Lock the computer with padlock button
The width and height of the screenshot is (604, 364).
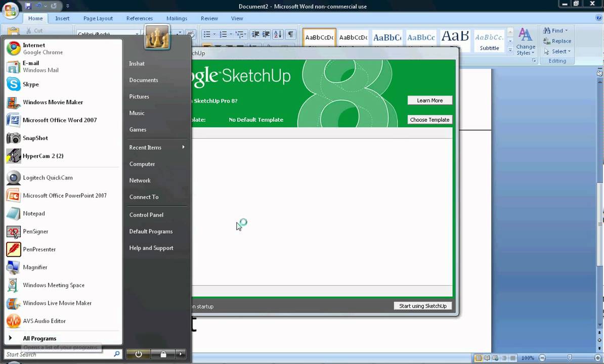[163, 354]
